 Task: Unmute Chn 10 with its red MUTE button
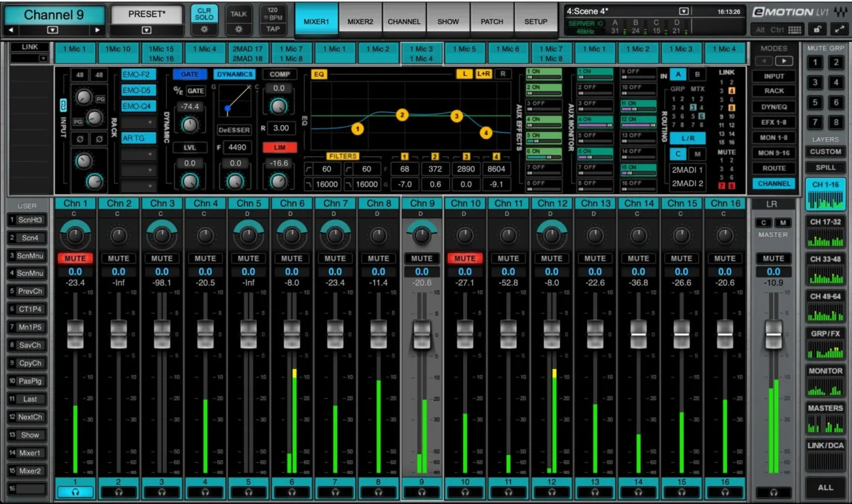[x=465, y=258]
